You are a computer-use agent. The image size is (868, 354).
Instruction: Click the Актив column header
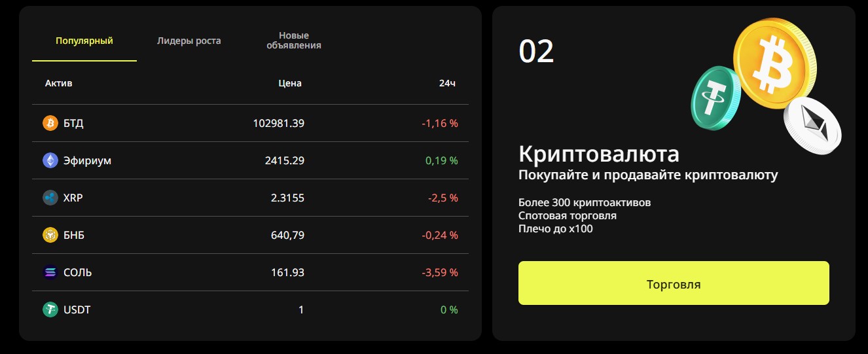click(x=59, y=83)
